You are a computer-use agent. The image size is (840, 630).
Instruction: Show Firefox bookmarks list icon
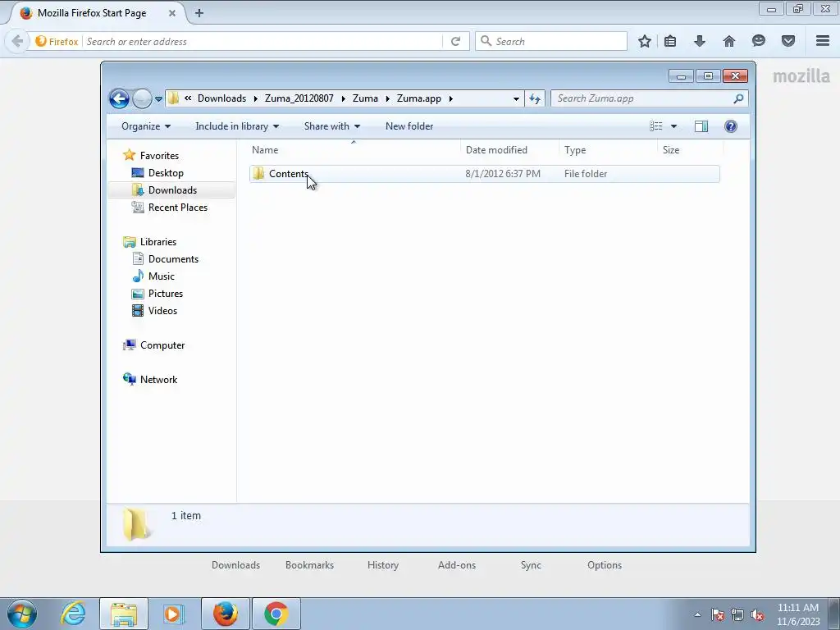(x=670, y=41)
